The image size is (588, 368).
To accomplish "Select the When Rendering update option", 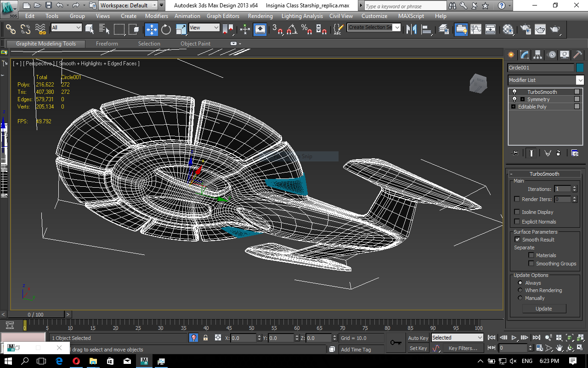I will (520, 290).
